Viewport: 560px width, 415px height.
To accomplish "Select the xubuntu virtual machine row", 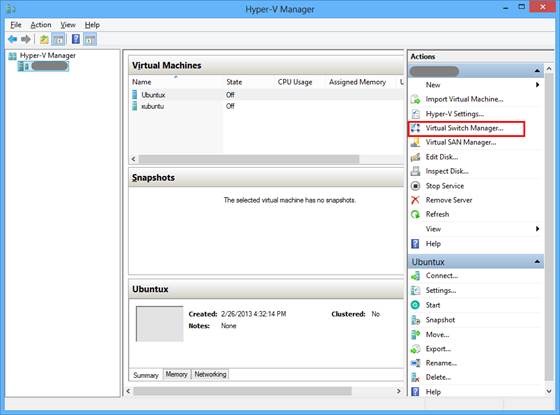I will (x=266, y=106).
